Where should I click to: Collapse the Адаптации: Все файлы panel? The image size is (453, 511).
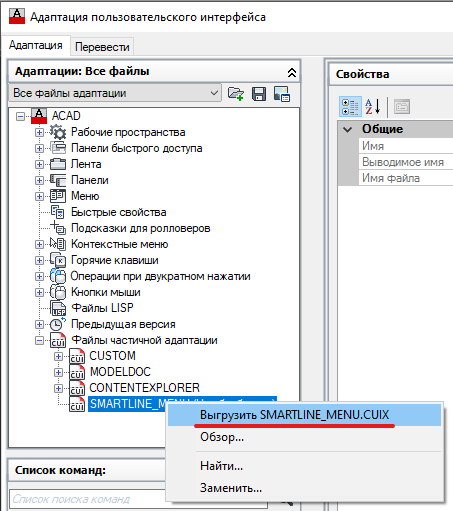292,73
